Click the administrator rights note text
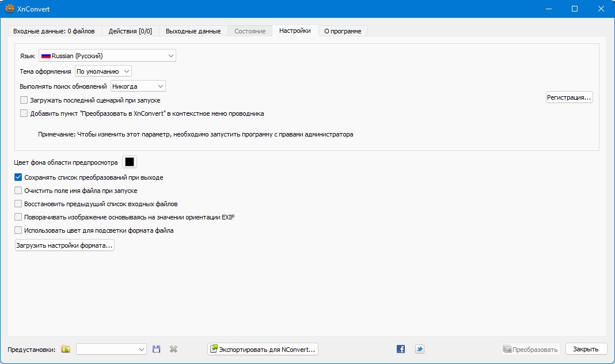Screen dimensions: 615x364 195,134
